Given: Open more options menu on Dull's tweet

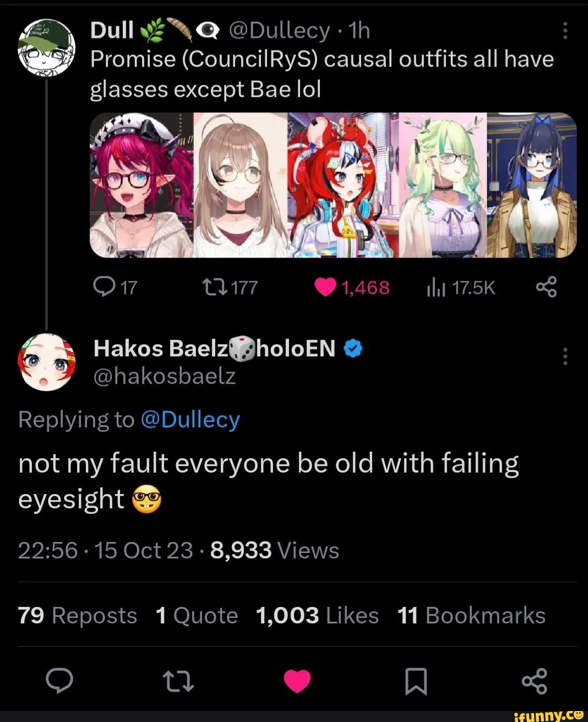Looking at the screenshot, I should (x=565, y=31).
